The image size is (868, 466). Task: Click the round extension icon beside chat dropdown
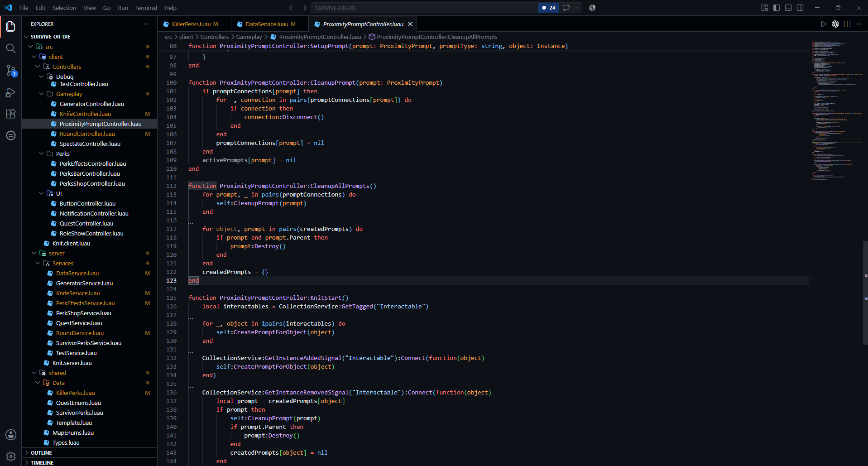click(592, 8)
